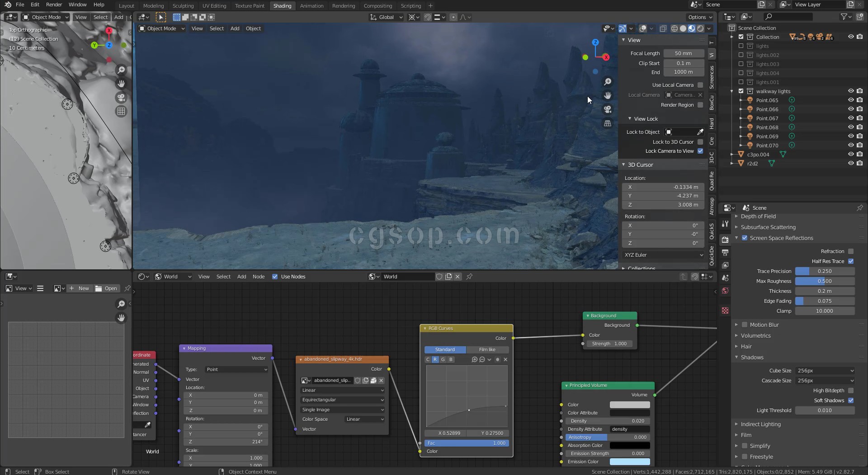
Task: Open the Cube Size dropdown
Action: coord(825,371)
